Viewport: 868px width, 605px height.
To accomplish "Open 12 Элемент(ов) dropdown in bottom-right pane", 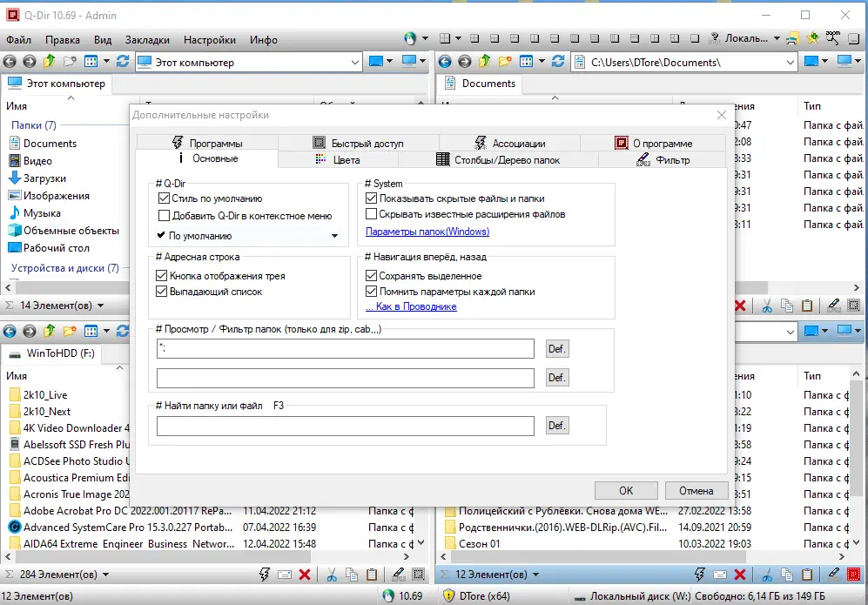I will [535, 575].
